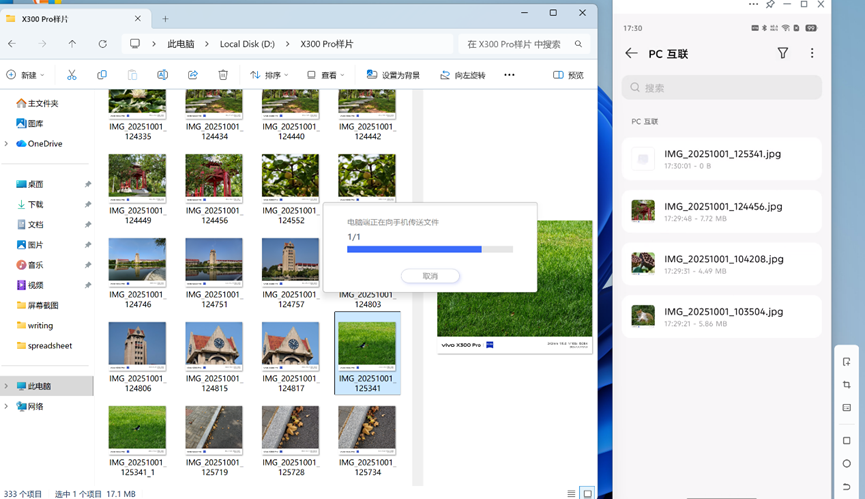Screen dimensions: 865x499
Task: Delete the file with the trash icon
Action: [223, 75]
